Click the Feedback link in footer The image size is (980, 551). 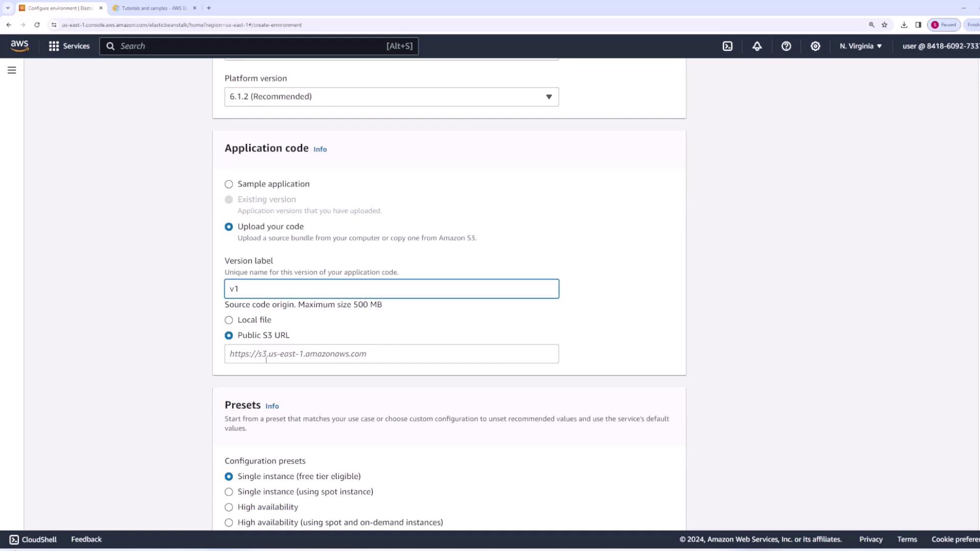tap(86, 539)
